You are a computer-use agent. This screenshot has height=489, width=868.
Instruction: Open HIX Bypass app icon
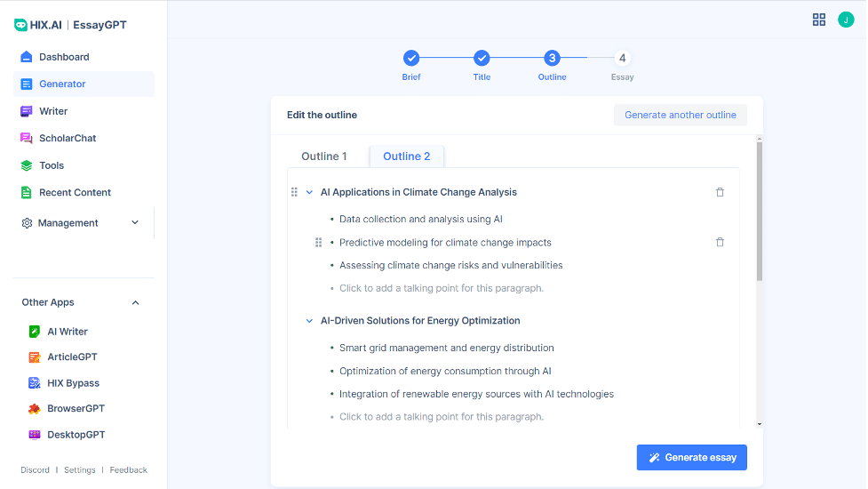coord(35,383)
